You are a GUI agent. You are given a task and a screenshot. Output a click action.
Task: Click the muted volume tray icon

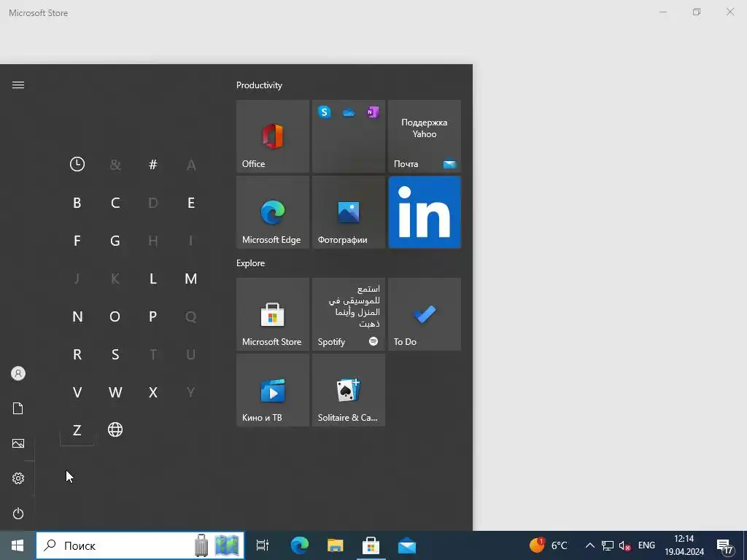coord(625,545)
